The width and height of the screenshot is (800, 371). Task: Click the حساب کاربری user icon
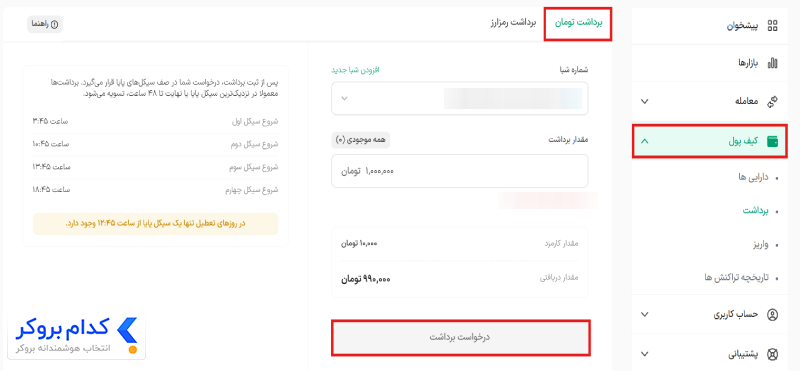coord(772,314)
